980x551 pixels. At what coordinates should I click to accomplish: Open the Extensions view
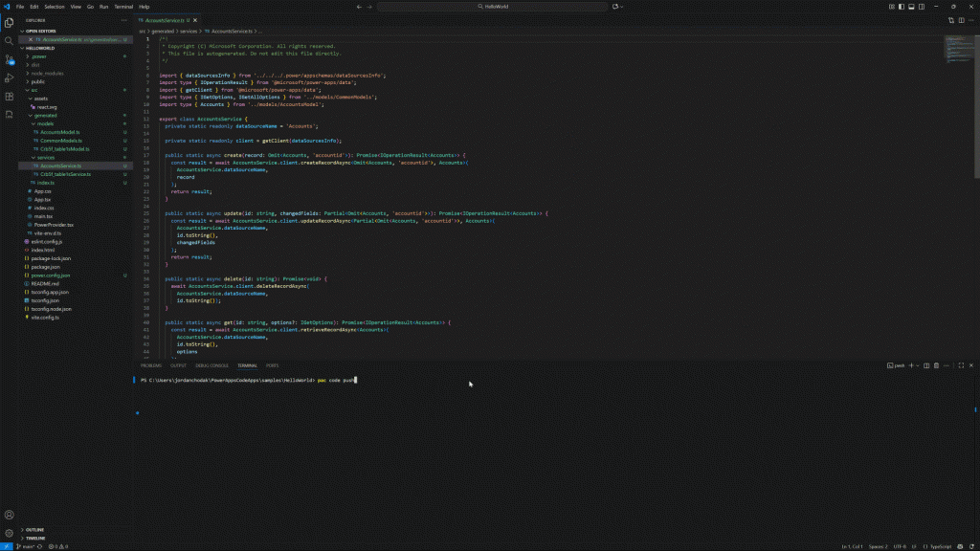pyautogui.click(x=9, y=98)
